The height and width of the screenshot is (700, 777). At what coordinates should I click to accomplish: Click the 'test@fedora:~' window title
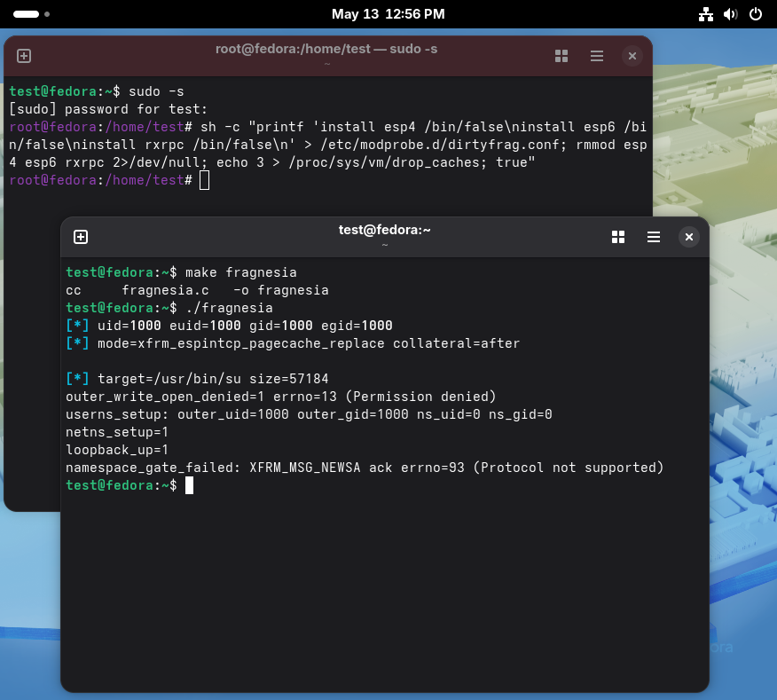point(385,230)
